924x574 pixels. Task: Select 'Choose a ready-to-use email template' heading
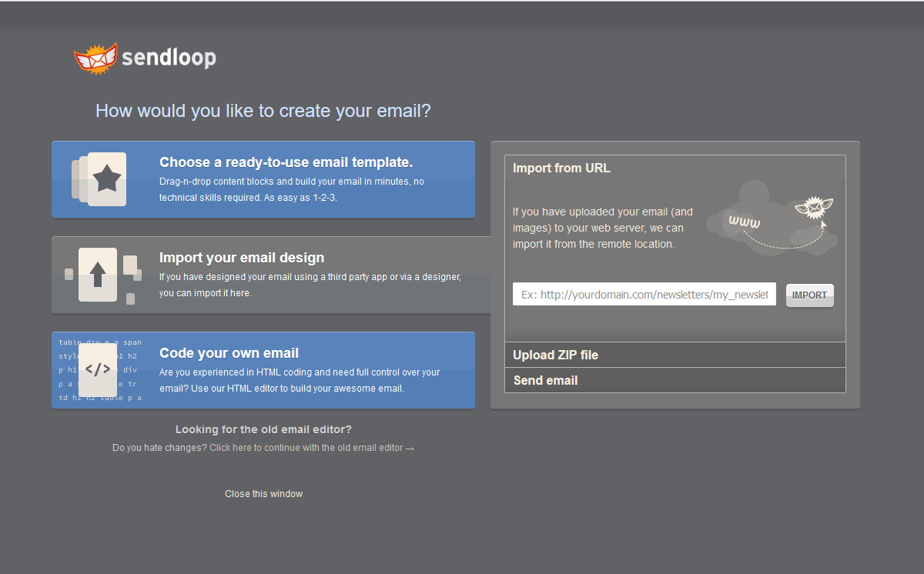286,162
